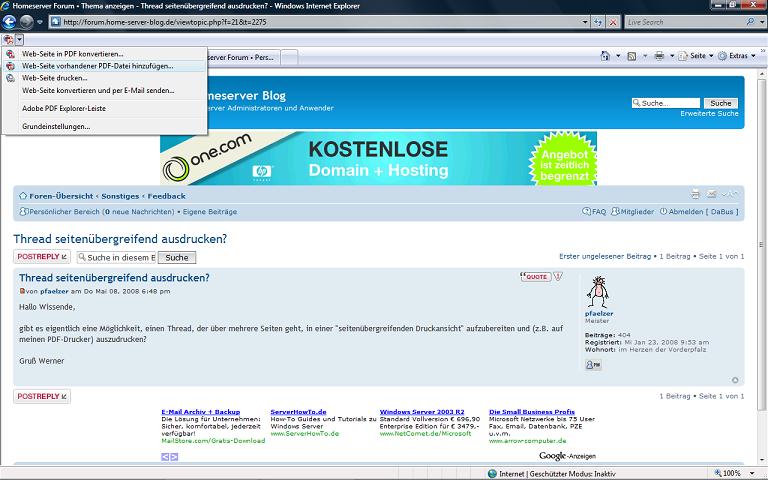
Task: Click the Refresh page icon
Action: pyautogui.click(x=598, y=22)
